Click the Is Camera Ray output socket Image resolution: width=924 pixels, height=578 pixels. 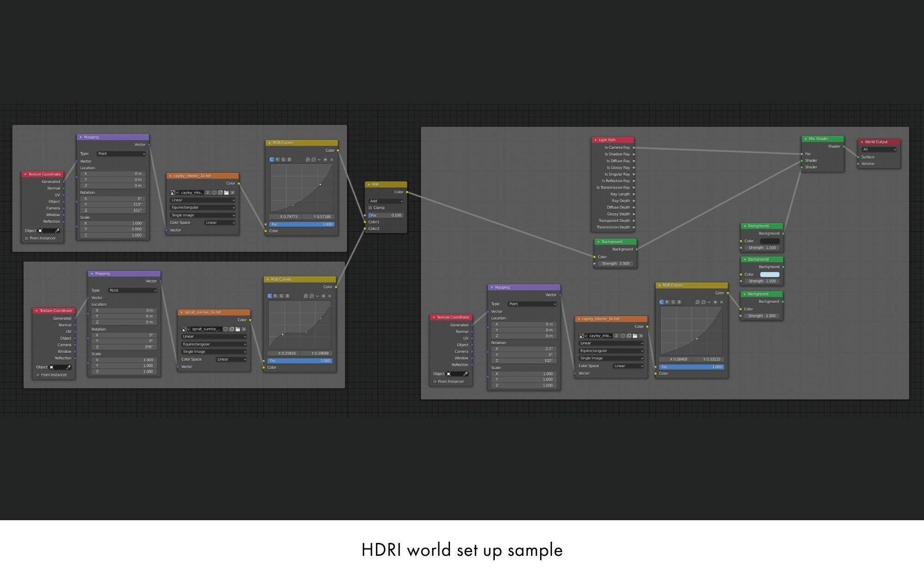[633, 148]
